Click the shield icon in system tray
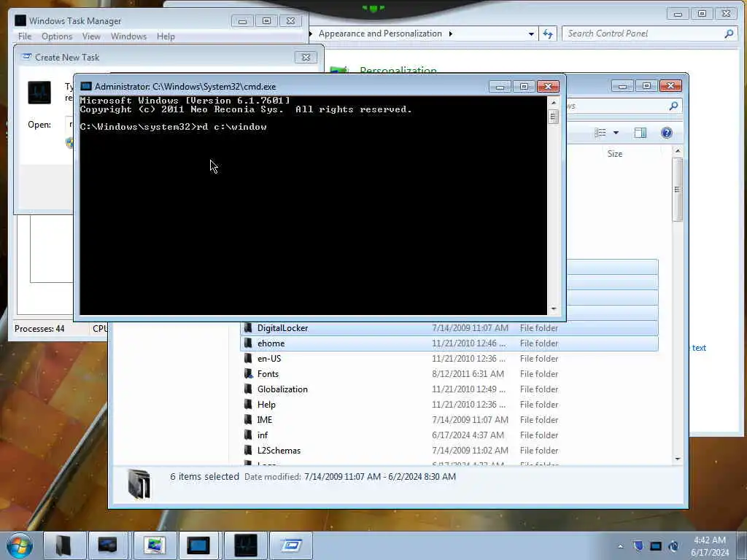This screenshot has height=560, width=747. click(x=638, y=545)
